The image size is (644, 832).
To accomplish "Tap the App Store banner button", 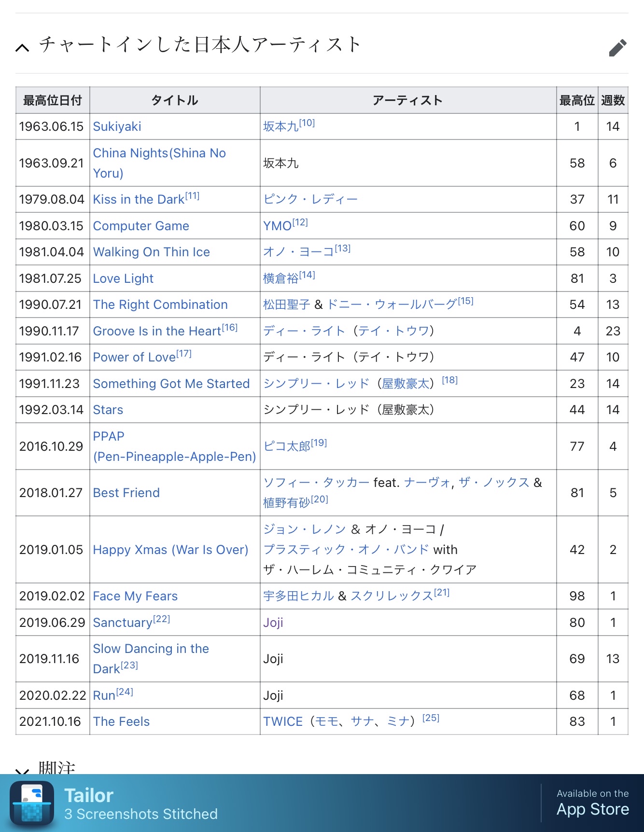I will [592, 803].
